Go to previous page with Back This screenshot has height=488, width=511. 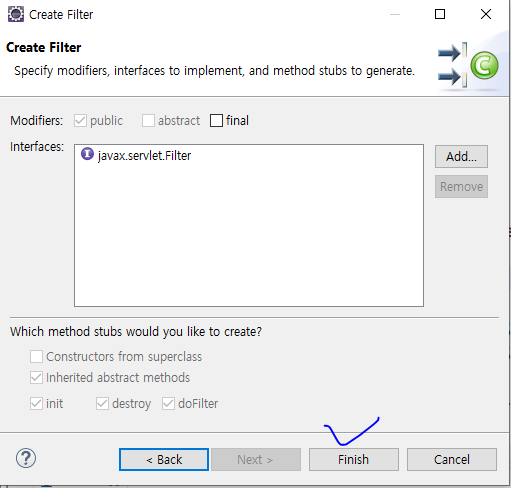(x=164, y=460)
